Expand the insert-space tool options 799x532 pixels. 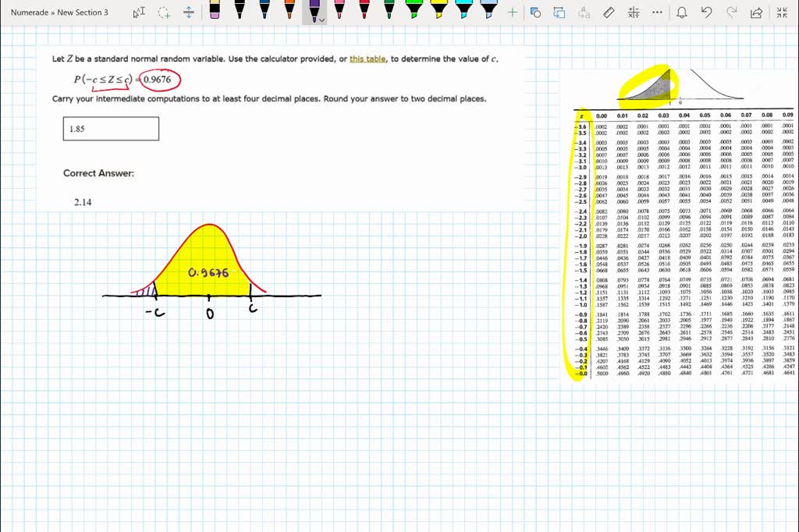[x=189, y=12]
